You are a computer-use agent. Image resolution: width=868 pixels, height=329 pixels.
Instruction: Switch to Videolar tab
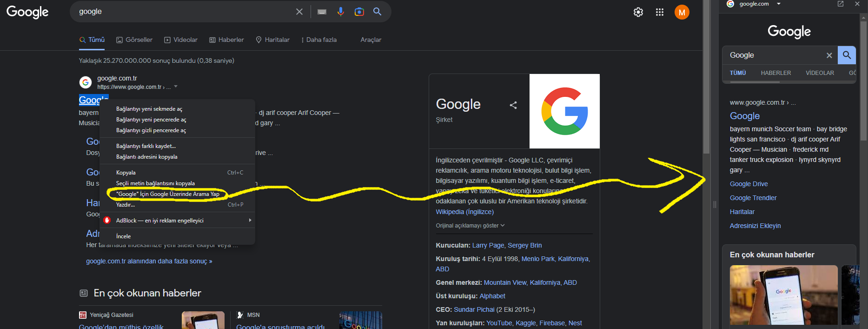(181, 40)
